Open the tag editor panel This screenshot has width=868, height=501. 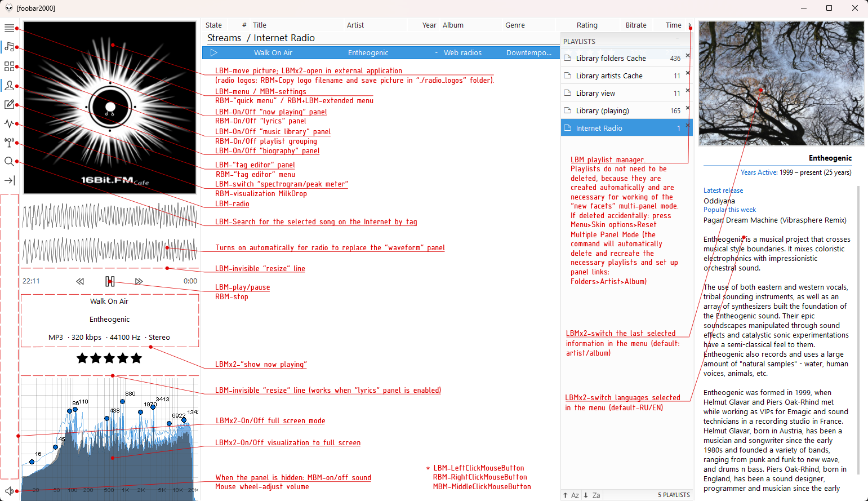(9, 105)
